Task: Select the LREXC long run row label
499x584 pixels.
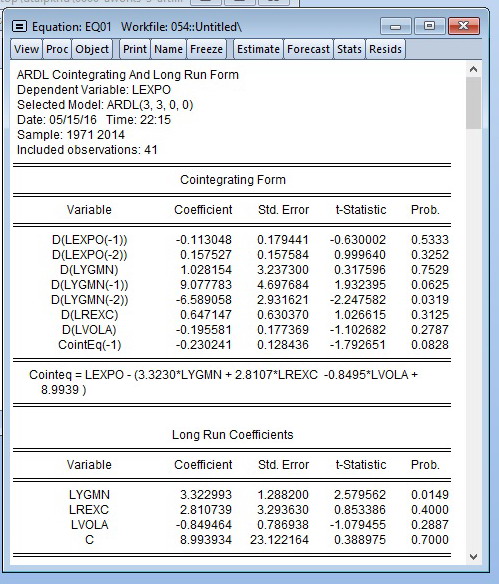Action: tap(89, 510)
